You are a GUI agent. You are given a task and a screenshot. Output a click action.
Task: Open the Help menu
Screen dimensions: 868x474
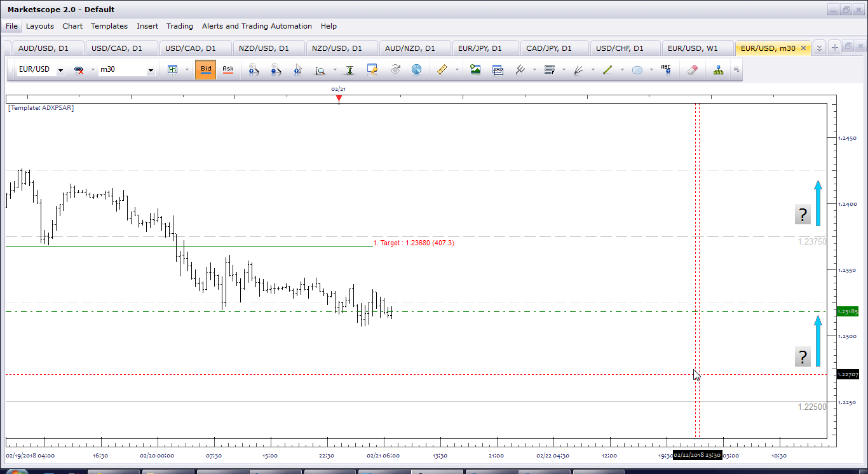tap(329, 26)
